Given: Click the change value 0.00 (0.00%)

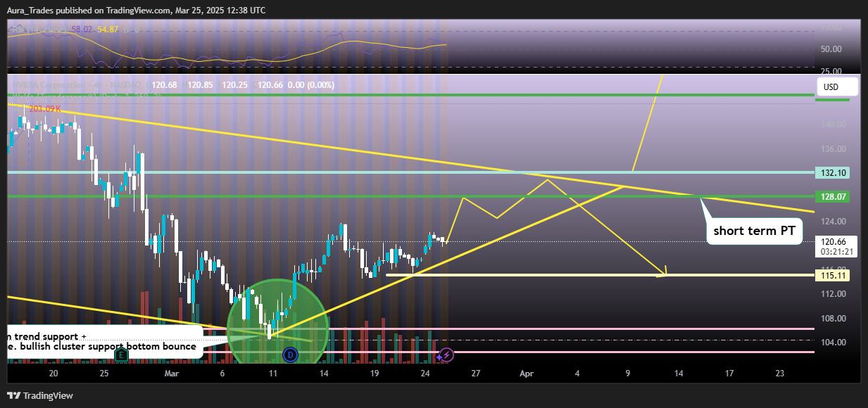Looking at the screenshot, I should pos(310,84).
